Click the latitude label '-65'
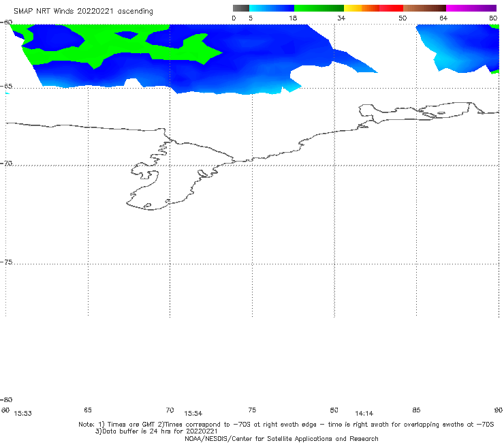Image resolution: width=504 pixels, height=443 pixels. (6, 87)
